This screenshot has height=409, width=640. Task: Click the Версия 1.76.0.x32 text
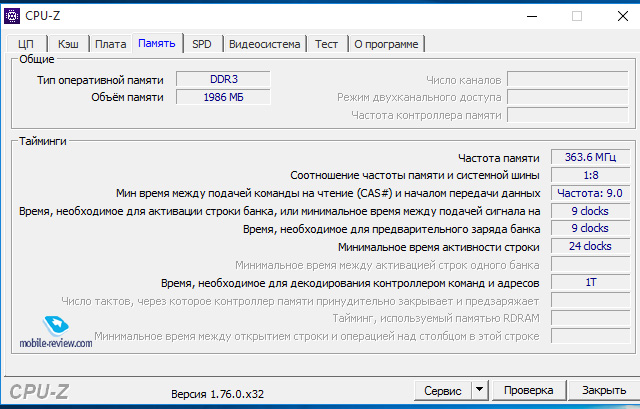click(218, 394)
